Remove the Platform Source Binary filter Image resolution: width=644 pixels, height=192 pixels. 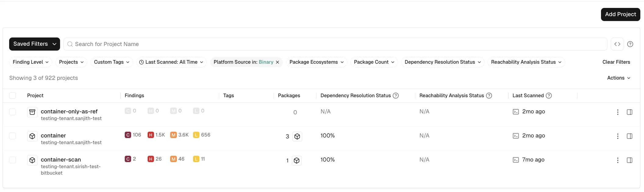point(277,62)
